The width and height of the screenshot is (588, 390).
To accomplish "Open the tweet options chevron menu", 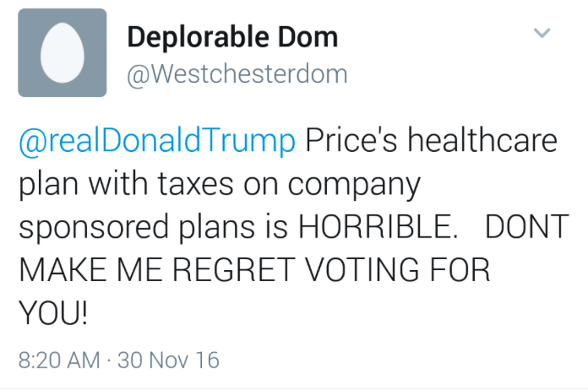I will coord(542,33).
